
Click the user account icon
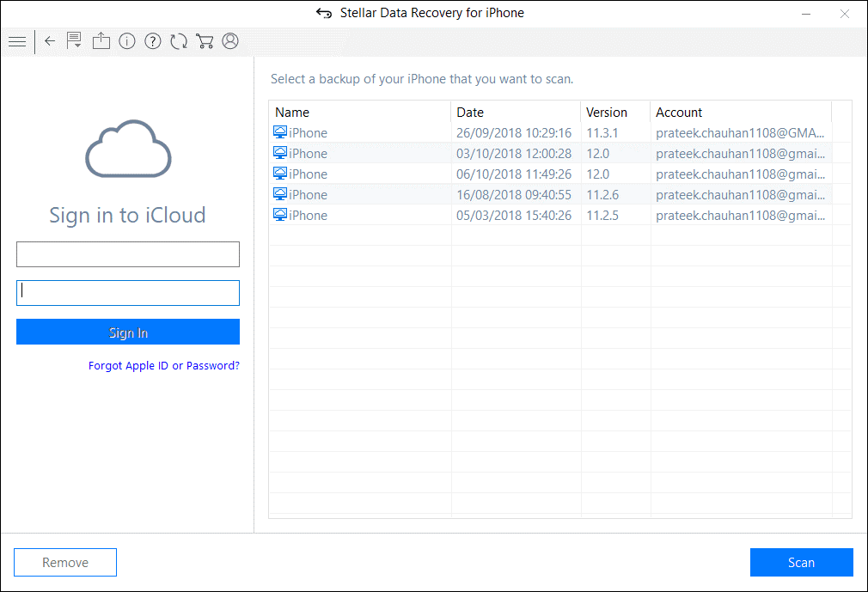coord(230,41)
